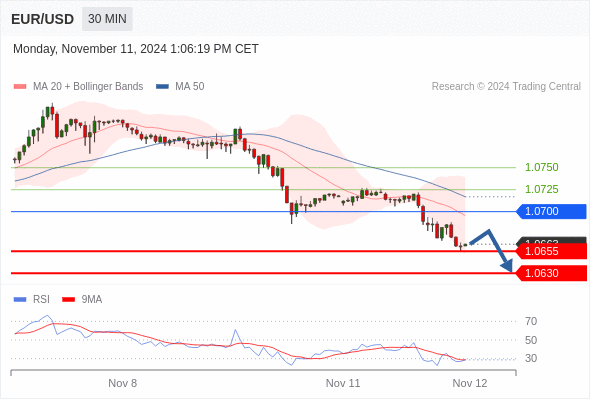
Task: Click the Nov 12 date axis label
Action: tap(470, 383)
